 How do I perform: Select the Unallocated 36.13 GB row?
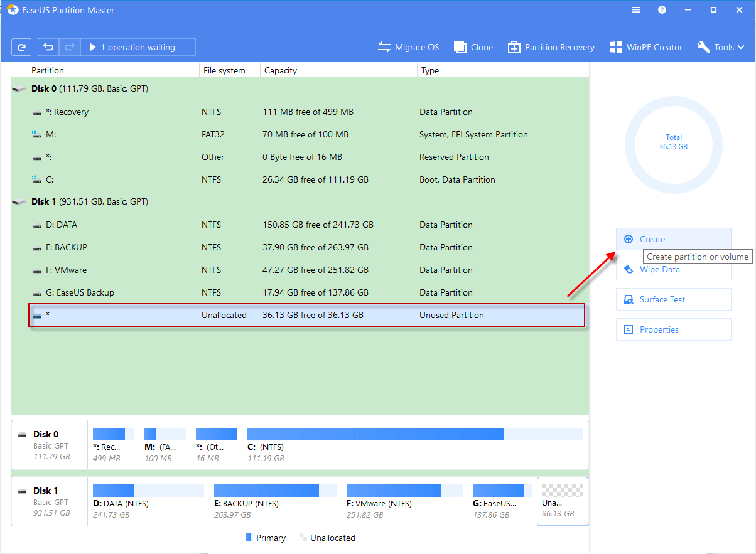pyautogui.click(x=306, y=315)
